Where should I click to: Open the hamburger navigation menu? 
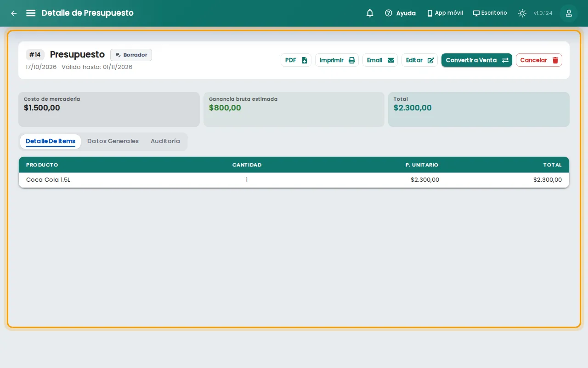tap(31, 13)
